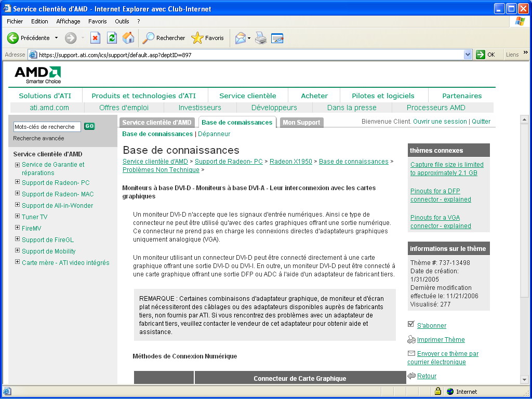Expand the Tuner TV tree node
532x399 pixels.
click(17, 216)
